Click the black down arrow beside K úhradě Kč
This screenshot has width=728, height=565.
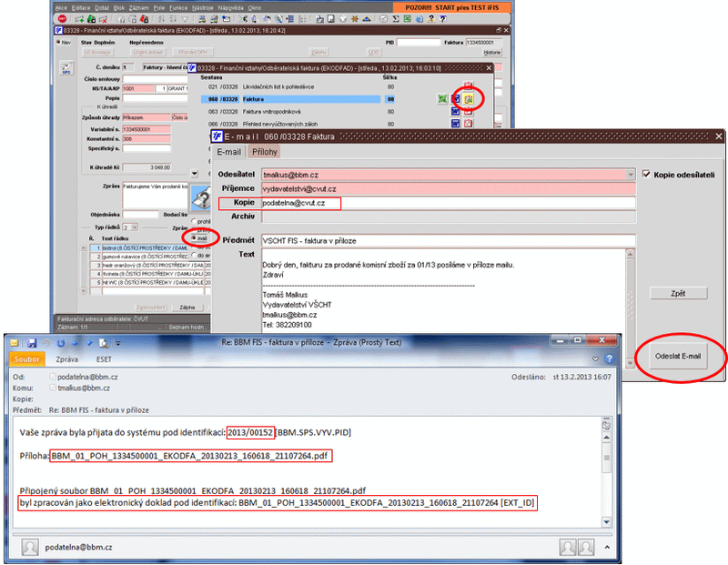pos(195,173)
